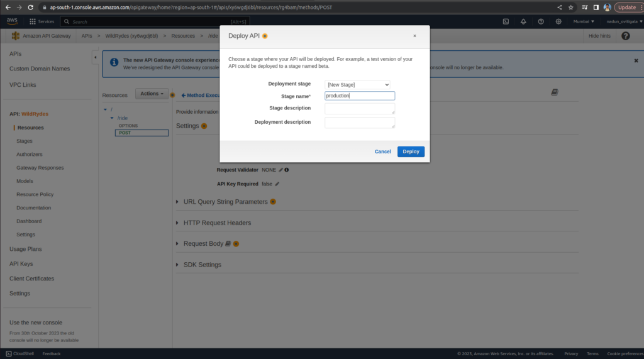Open Gateway Responses in sidebar

point(40,168)
